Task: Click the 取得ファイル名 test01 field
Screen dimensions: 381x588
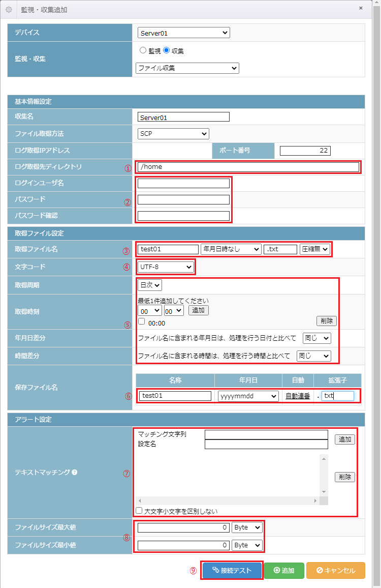Action: [x=168, y=249]
